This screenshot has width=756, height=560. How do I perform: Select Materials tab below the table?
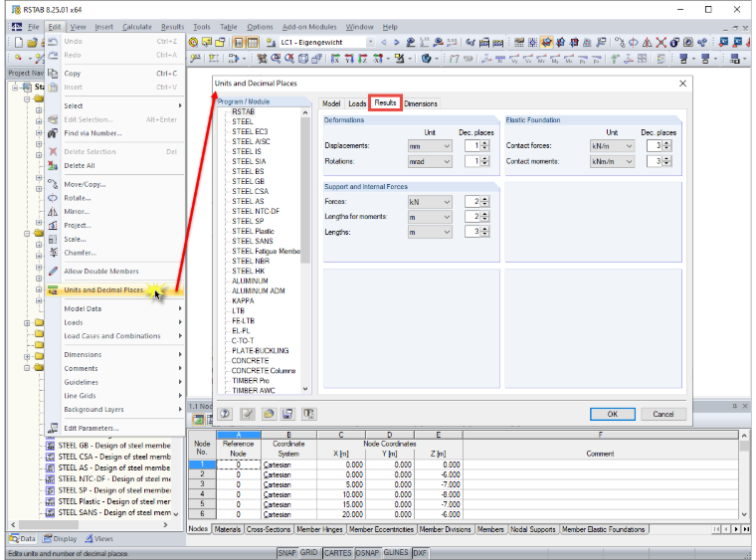pyautogui.click(x=227, y=529)
